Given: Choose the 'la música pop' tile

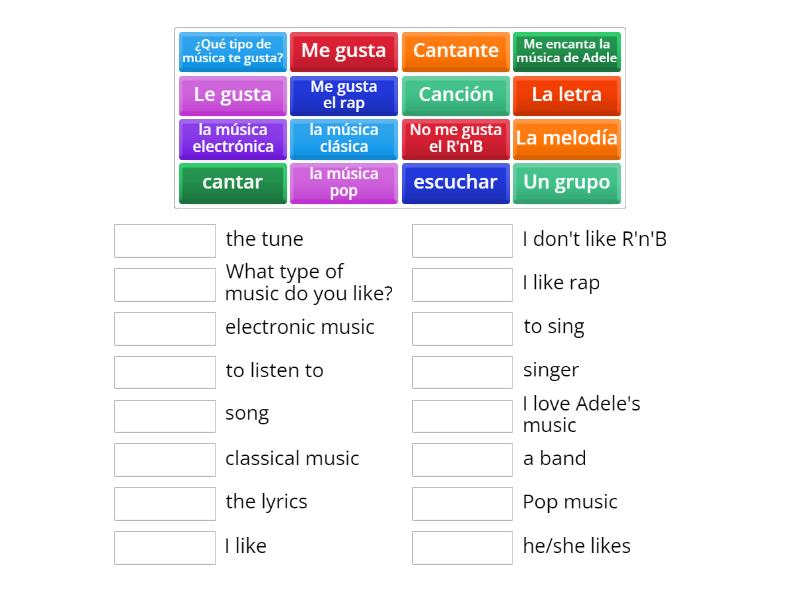Looking at the screenshot, I should tap(343, 183).
